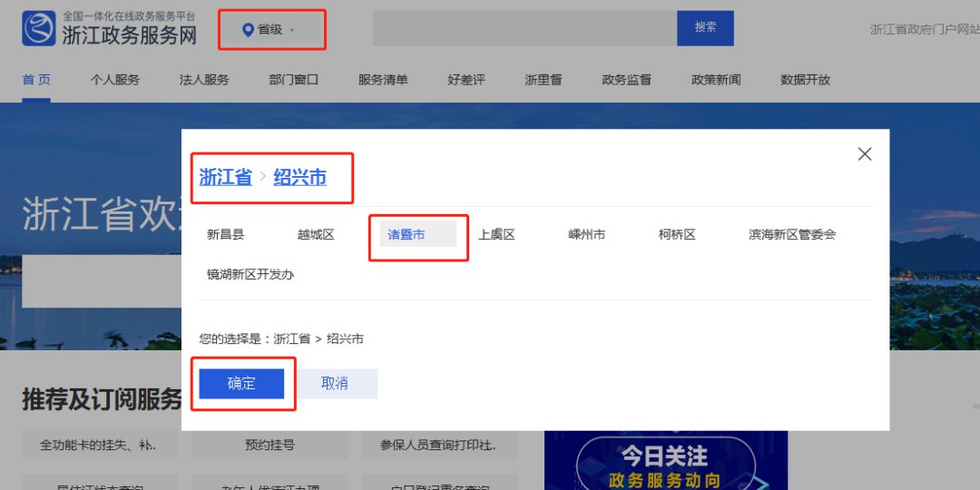The width and height of the screenshot is (980, 490).
Task: Select 越城区 in the district list
Action: tap(316, 235)
